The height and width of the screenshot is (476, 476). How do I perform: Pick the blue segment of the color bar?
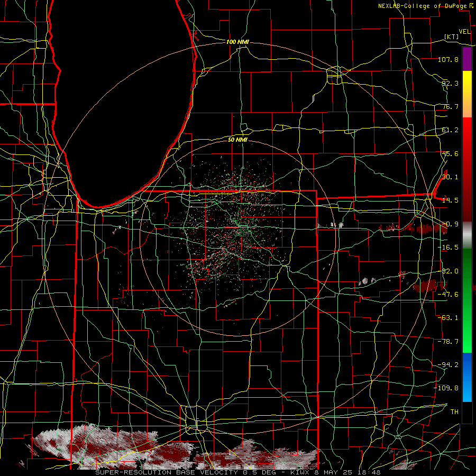[467, 377]
